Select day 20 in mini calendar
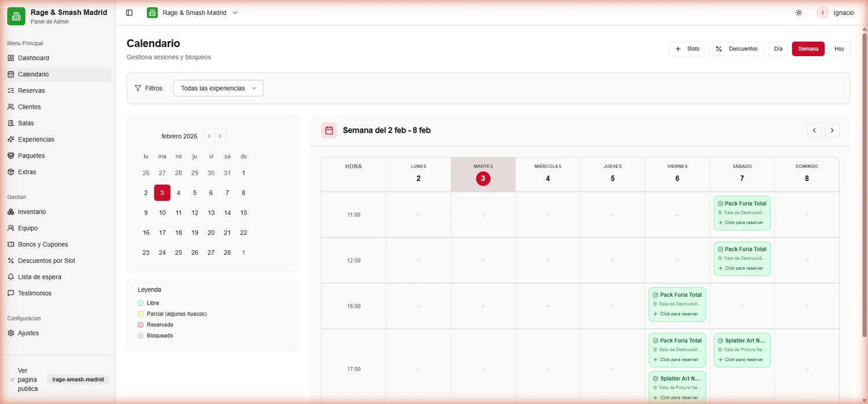 211,233
